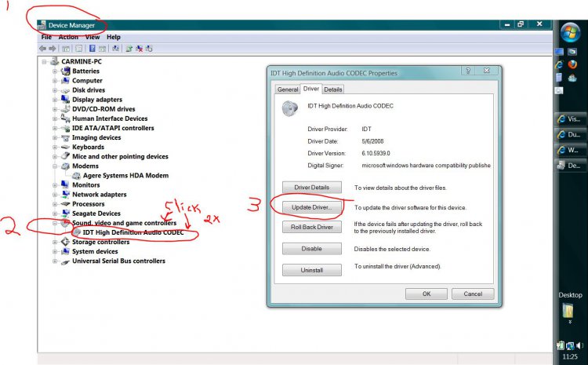
Task: Click the Display adapters category icon
Action: (x=66, y=100)
